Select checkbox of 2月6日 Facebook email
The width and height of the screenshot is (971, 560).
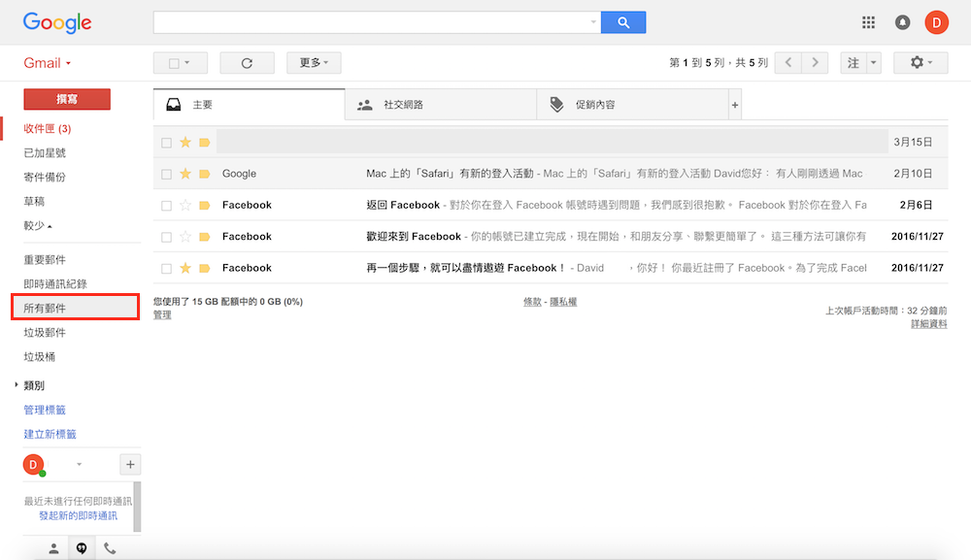point(166,206)
